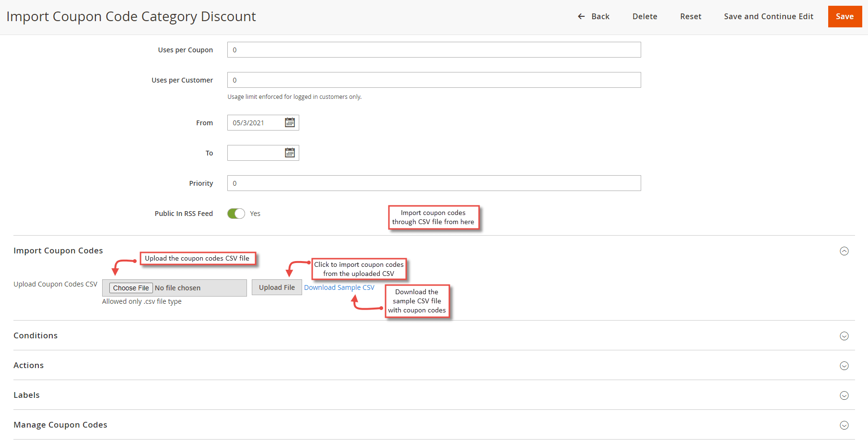This screenshot has width=868, height=442.
Task: Focus the Uses per Customer field
Action: pyautogui.click(x=434, y=80)
